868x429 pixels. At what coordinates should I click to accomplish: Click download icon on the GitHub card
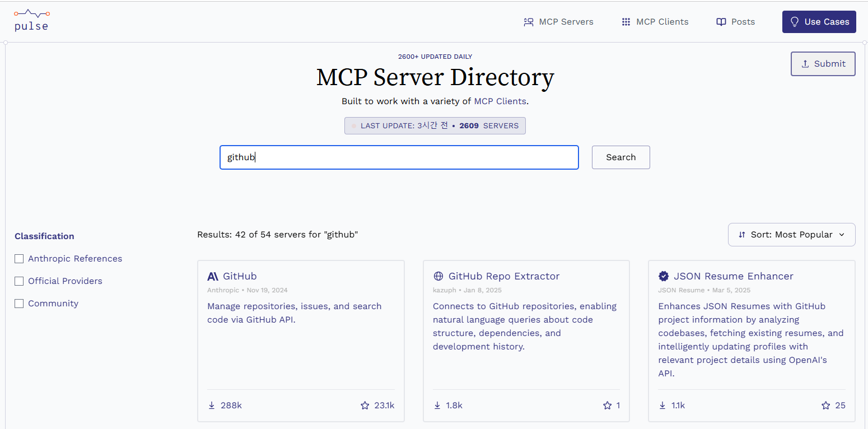(x=212, y=405)
